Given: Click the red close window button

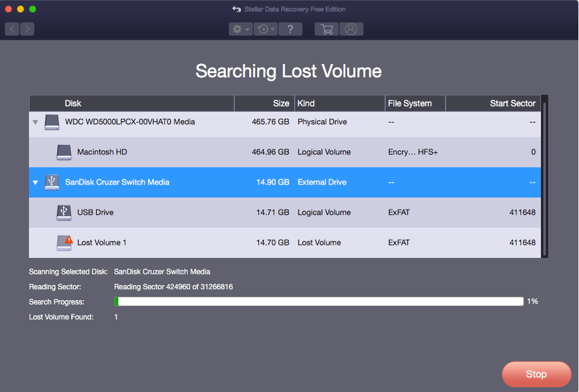Looking at the screenshot, I should click(x=9, y=9).
